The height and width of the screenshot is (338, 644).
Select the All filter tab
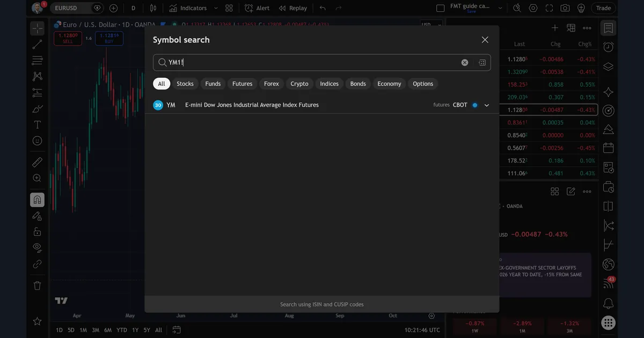point(162,84)
